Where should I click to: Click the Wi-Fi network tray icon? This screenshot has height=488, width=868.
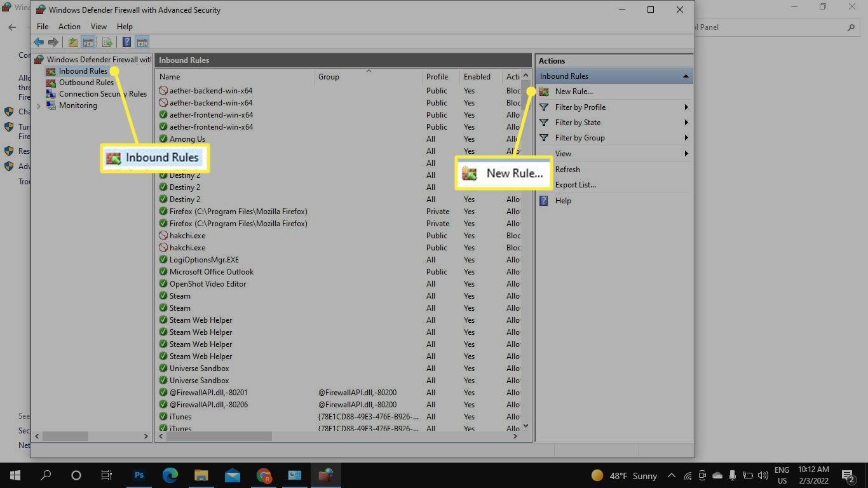[x=688, y=475]
